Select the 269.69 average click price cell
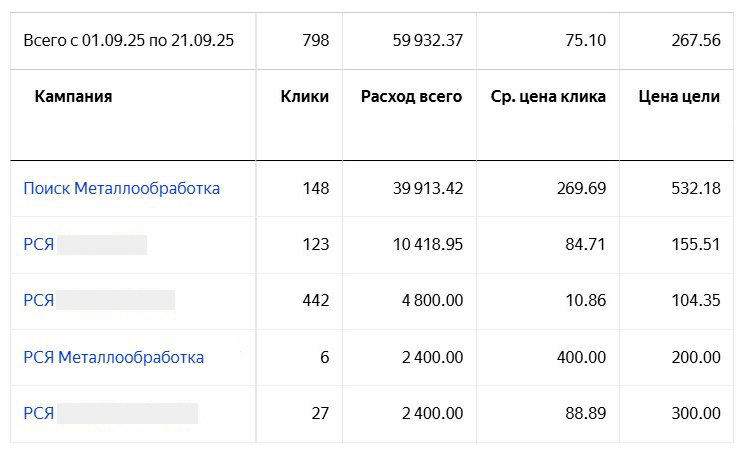This screenshot has width=744, height=452. 582,188
